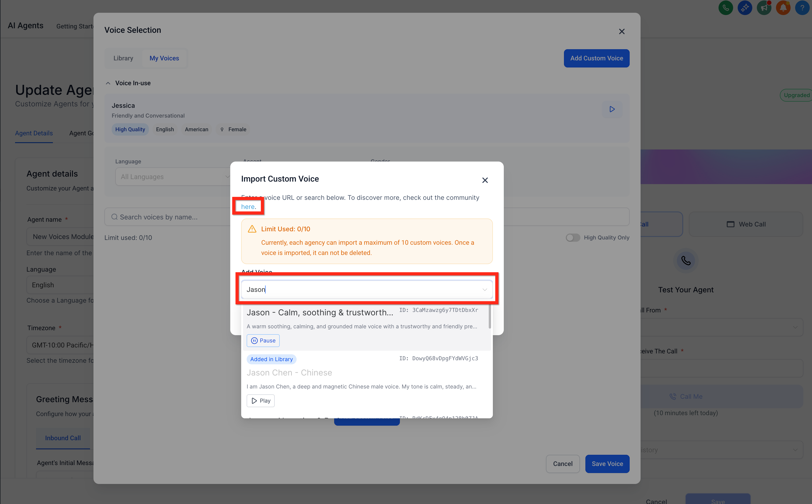
Task: Click the Agent name input field
Action: pos(60,237)
